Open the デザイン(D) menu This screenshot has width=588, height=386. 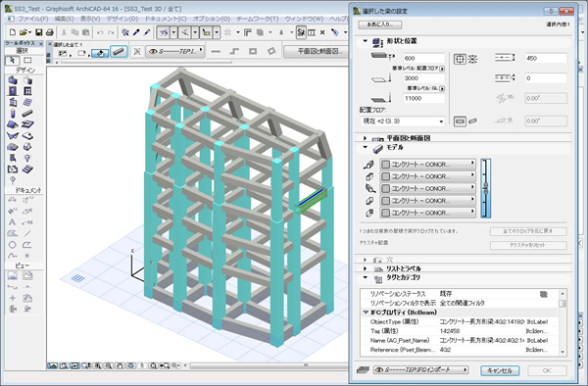pyautogui.click(x=122, y=19)
